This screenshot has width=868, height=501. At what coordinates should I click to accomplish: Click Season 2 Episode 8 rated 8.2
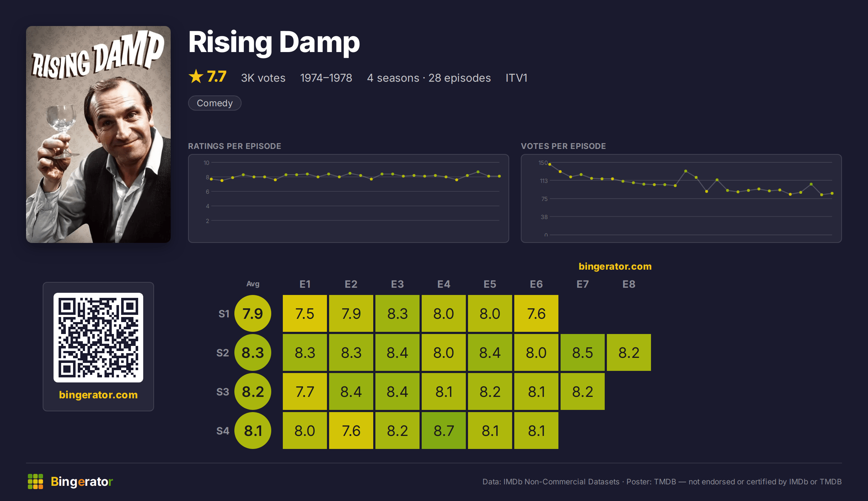coord(629,352)
